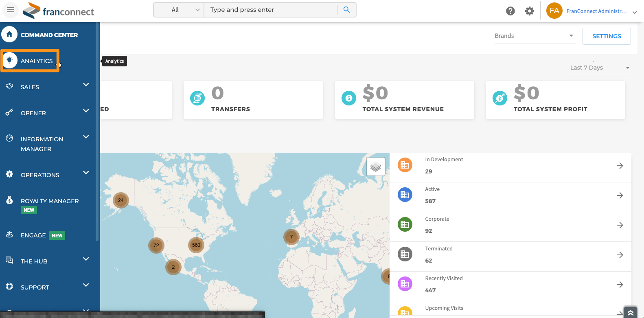
Task: Click the sidebar vertical scrollbar
Action: [x=97, y=132]
